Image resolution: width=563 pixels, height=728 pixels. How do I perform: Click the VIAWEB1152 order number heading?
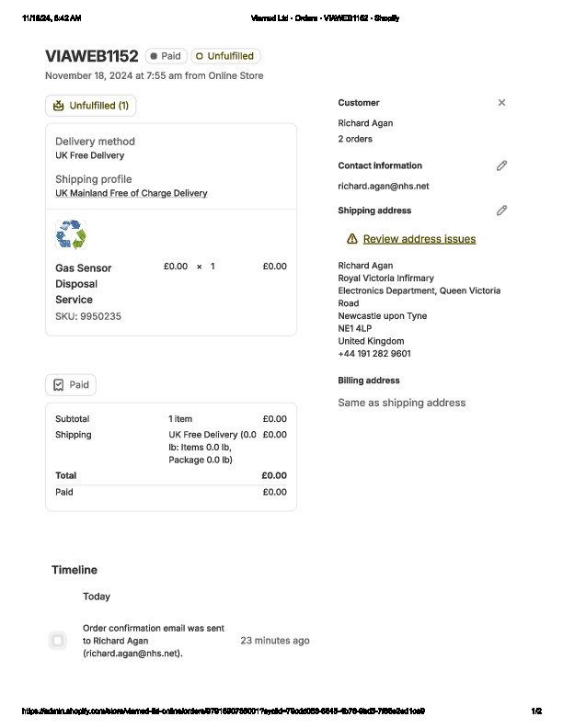91,56
